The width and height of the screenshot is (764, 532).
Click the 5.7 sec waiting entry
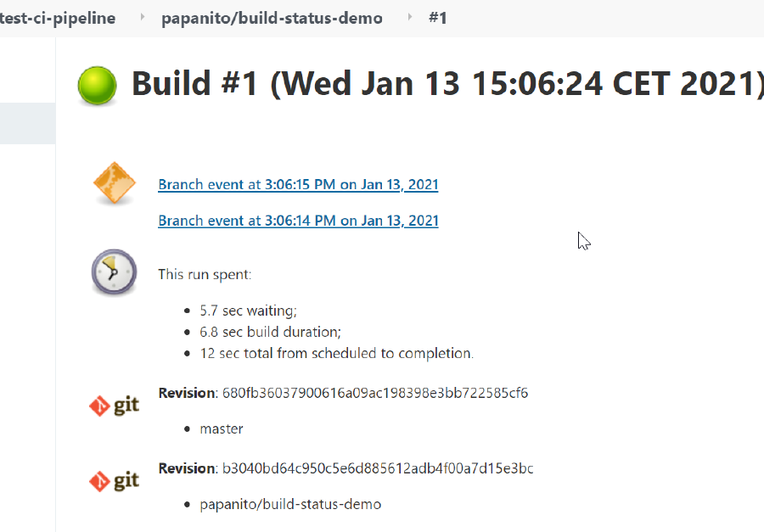tap(248, 311)
